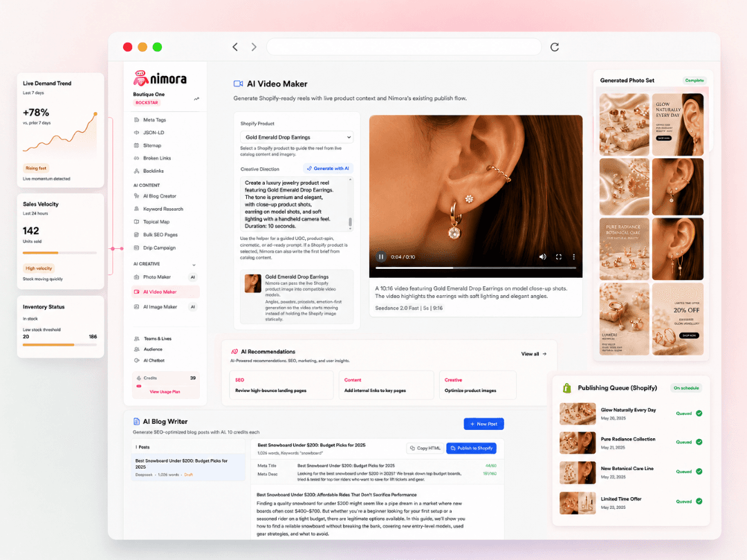This screenshot has width=747, height=560.
Task: Click the green check for Glow Naturally Every Day
Action: (x=699, y=413)
